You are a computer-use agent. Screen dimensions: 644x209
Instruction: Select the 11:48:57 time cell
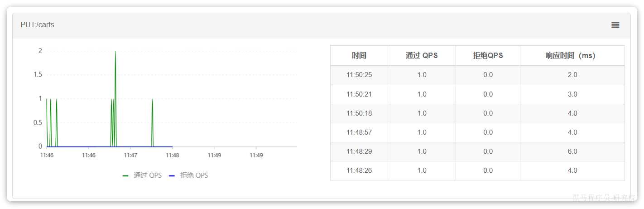pyautogui.click(x=359, y=132)
